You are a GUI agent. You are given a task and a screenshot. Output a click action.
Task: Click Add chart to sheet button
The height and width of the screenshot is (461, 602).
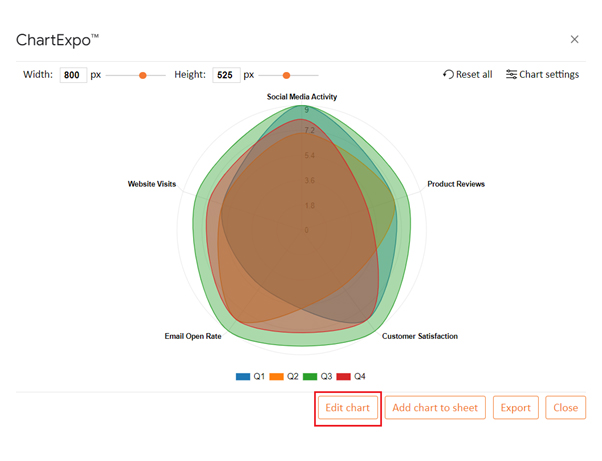pyautogui.click(x=435, y=408)
